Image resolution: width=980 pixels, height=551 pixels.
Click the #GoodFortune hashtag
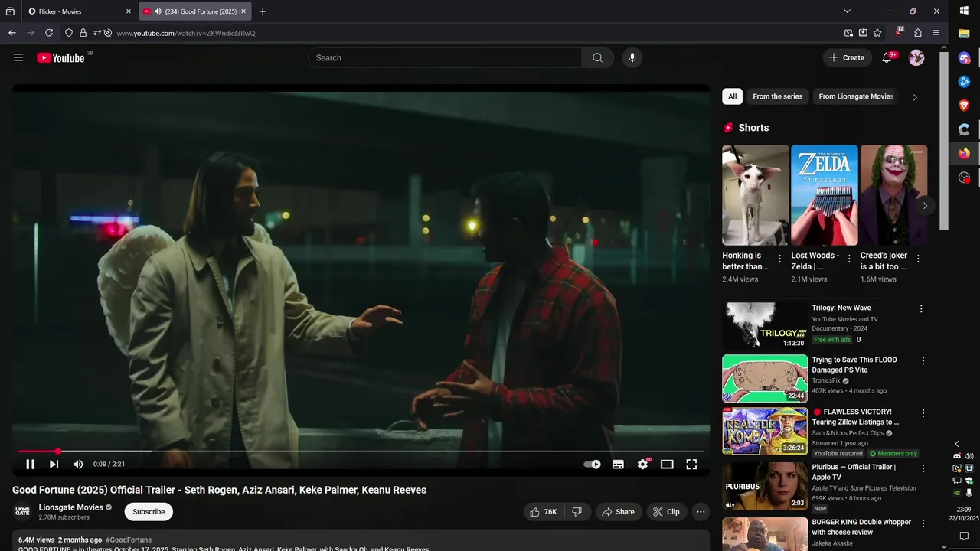[129, 540]
